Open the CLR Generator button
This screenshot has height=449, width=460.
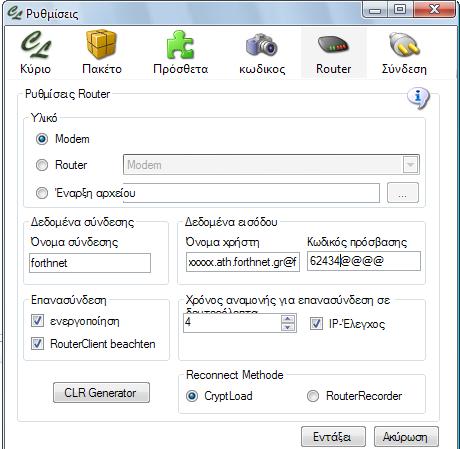tap(101, 393)
